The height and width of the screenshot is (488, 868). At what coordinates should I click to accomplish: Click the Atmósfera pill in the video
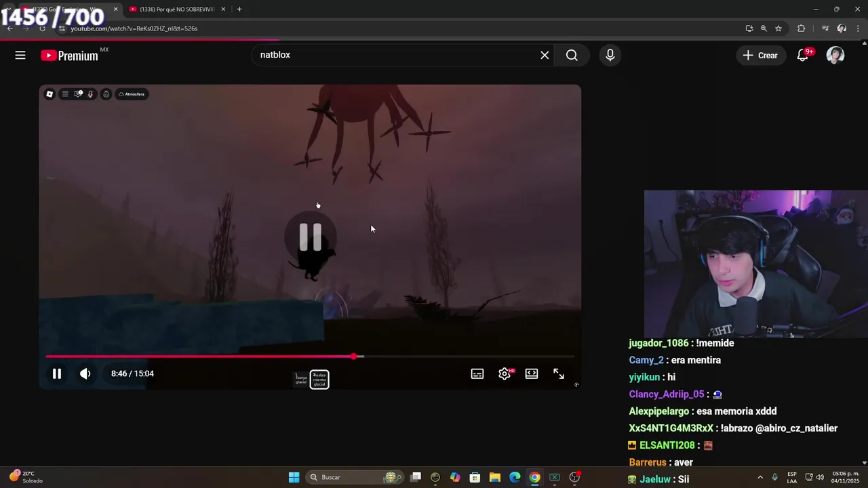pos(132,94)
